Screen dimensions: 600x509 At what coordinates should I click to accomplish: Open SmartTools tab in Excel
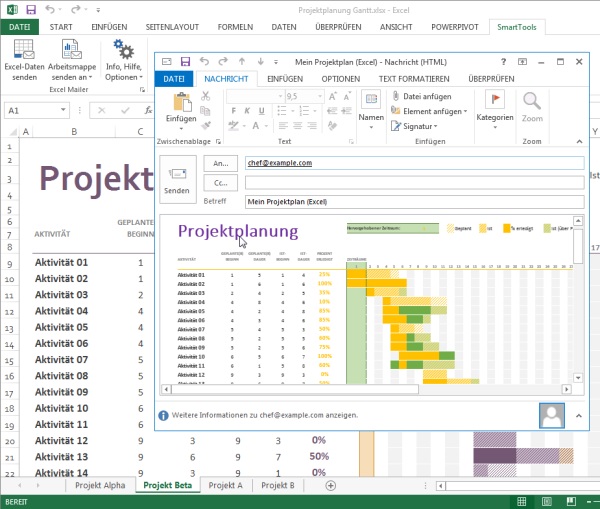pos(517,27)
